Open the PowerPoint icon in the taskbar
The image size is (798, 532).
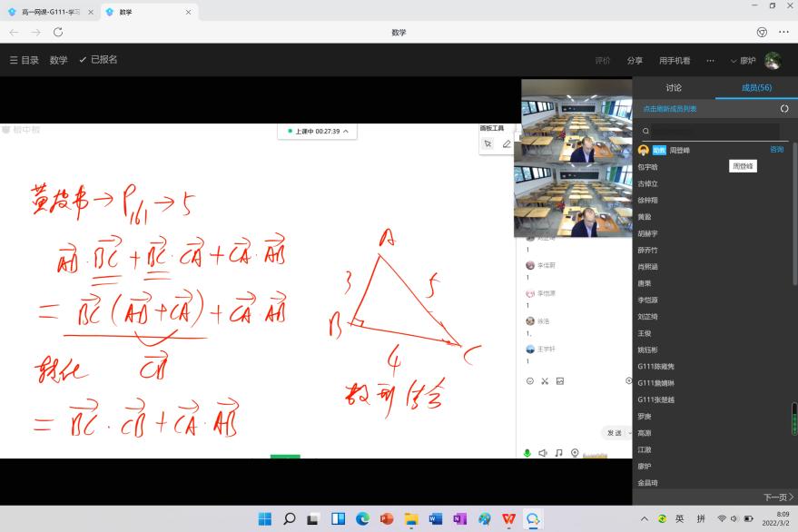[387, 518]
